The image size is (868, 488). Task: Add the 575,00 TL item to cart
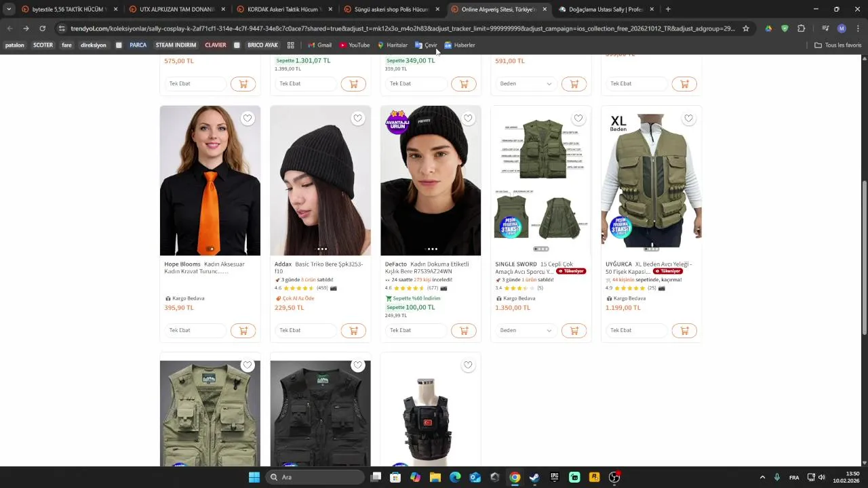[x=243, y=84]
